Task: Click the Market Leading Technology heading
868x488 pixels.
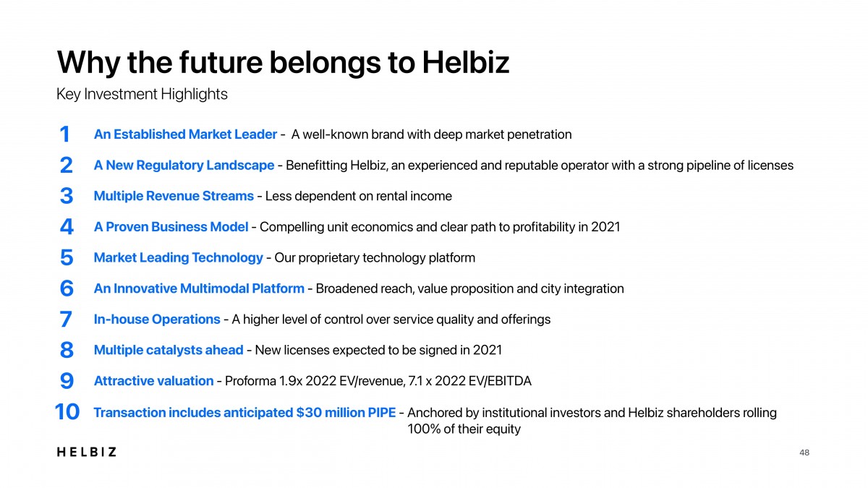Action: coord(178,257)
